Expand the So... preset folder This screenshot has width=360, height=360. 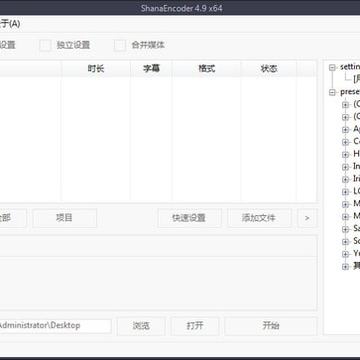[x=345, y=241]
